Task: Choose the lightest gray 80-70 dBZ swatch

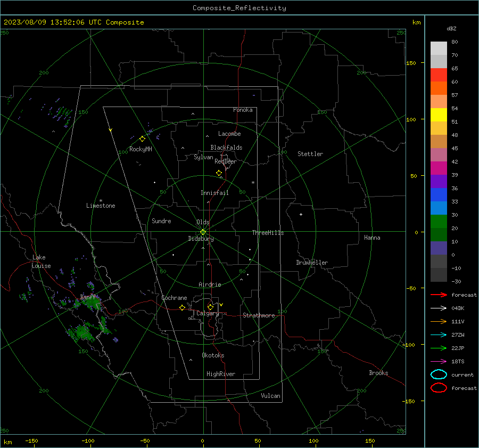Action: click(x=439, y=48)
